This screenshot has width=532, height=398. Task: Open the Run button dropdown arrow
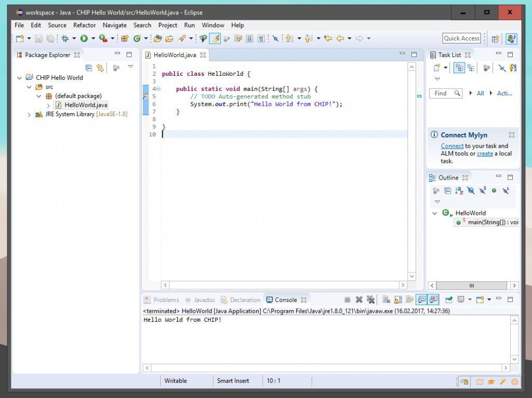click(x=92, y=38)
